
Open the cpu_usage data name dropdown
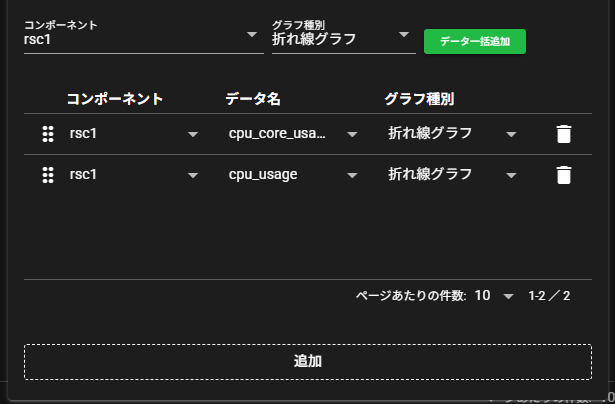pyautogui.click(x=292, y=175)
